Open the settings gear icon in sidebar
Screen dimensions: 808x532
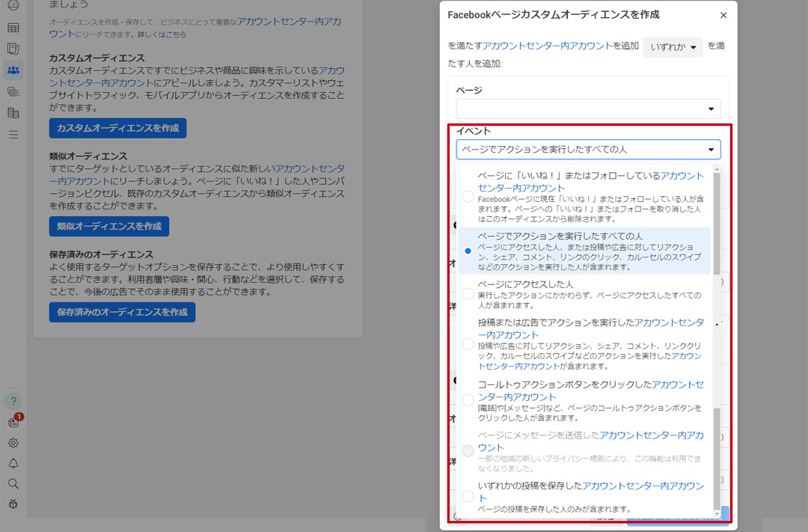coord(13,443)
